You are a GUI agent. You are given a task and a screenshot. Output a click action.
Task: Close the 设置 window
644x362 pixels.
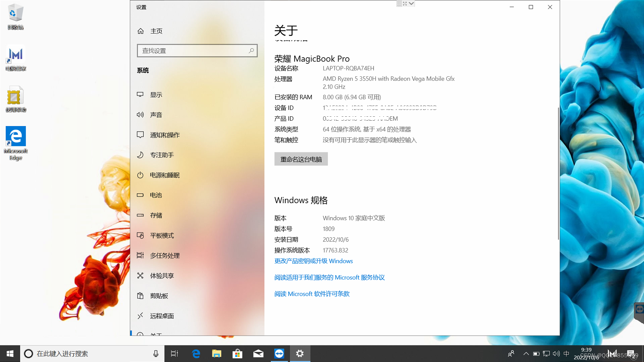pyautogui.click(x=550, y=7)
